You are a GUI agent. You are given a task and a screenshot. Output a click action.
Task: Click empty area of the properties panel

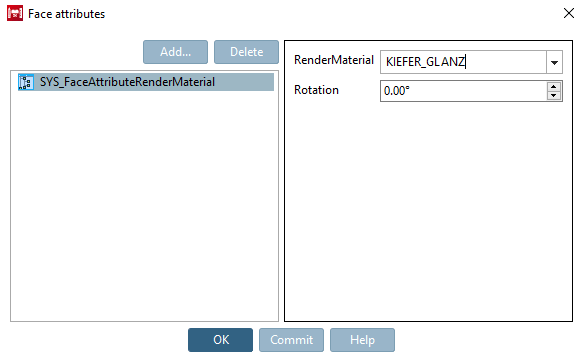click(428, 211)
